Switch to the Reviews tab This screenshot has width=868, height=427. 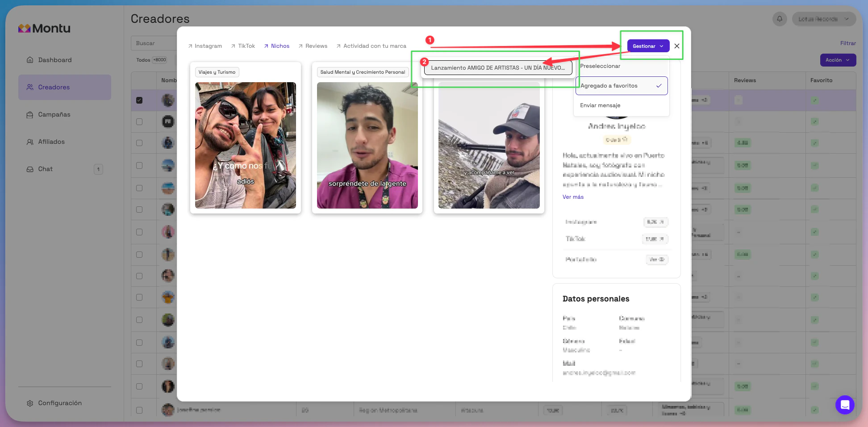tap(313, 46)
